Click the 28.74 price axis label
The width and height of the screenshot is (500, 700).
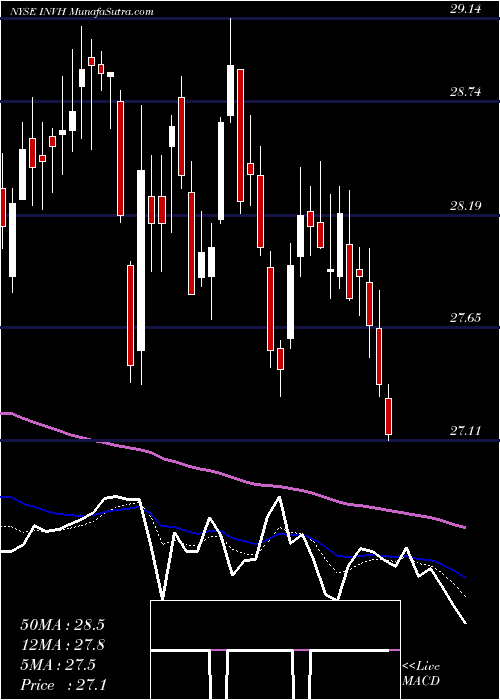(x=465, y=92)
